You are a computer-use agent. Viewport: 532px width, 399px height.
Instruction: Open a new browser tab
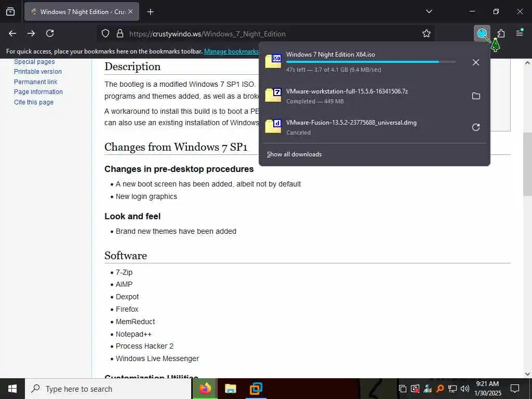point(150,12)
